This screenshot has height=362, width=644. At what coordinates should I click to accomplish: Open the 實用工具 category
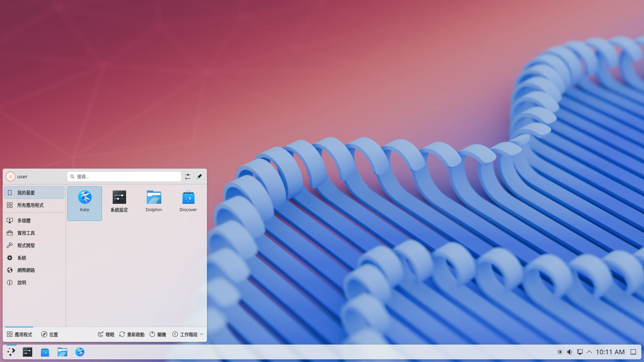click(x=34, y=233)
